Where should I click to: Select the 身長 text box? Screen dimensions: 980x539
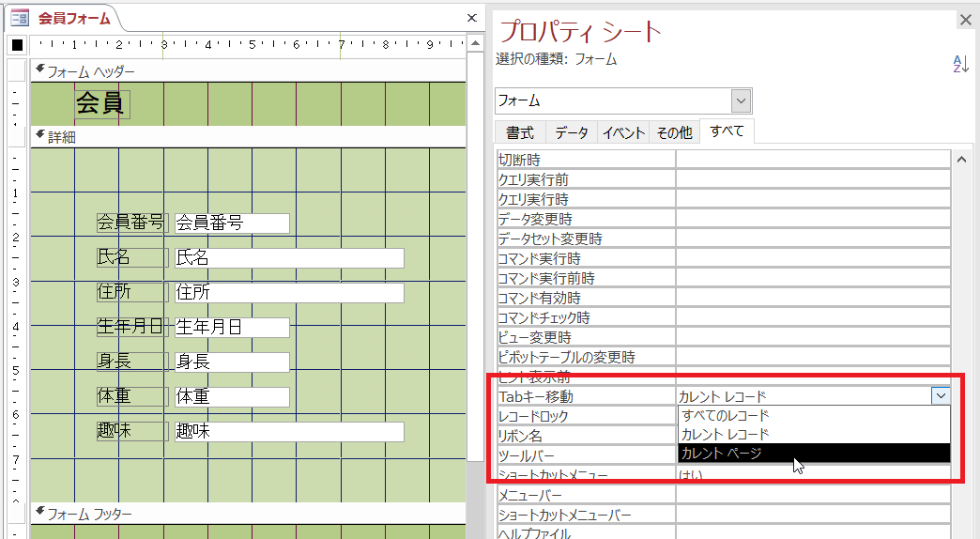(x=232, y=362)
